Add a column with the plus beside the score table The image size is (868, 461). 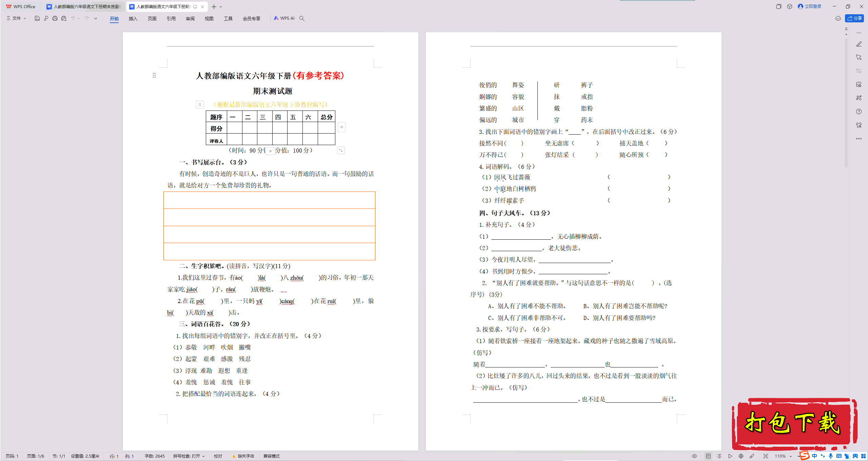(342, 127)
